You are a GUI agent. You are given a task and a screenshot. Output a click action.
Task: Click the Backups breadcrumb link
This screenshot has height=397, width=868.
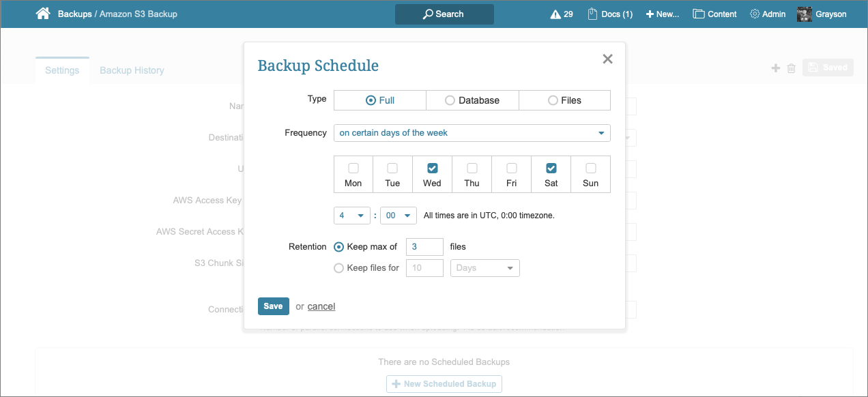(75, 14)
